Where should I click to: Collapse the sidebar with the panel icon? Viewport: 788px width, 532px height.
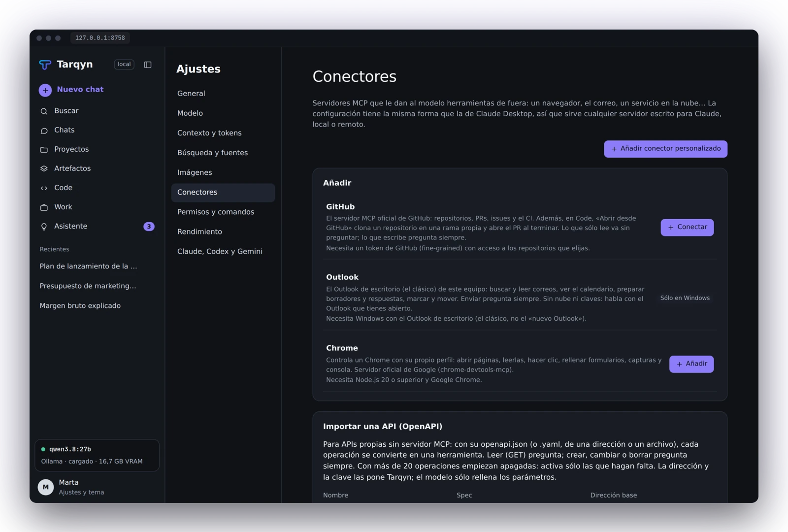pyautogui.click(x=148, y=65)
